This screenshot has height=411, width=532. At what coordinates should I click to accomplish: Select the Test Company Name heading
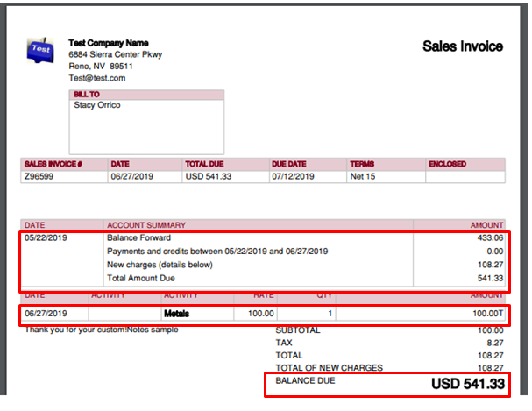click(x=109, y=43)
